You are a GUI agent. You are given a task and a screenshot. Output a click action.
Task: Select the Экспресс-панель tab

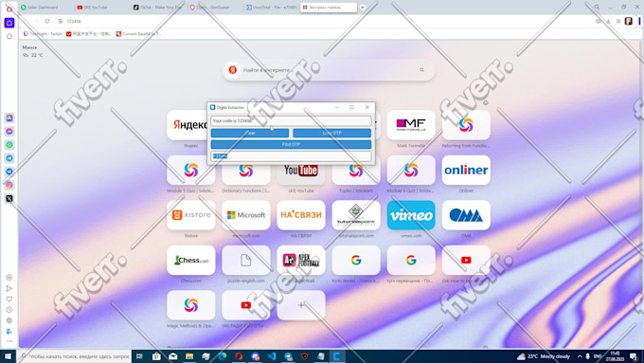[x=329, y=8]
